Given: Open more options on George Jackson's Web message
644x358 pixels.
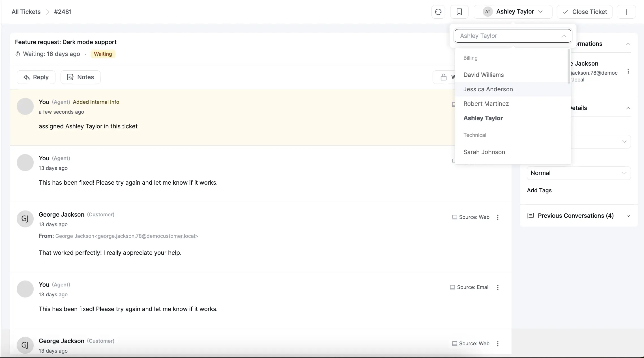Looking at the screenshot, I should tap(498, 217).
